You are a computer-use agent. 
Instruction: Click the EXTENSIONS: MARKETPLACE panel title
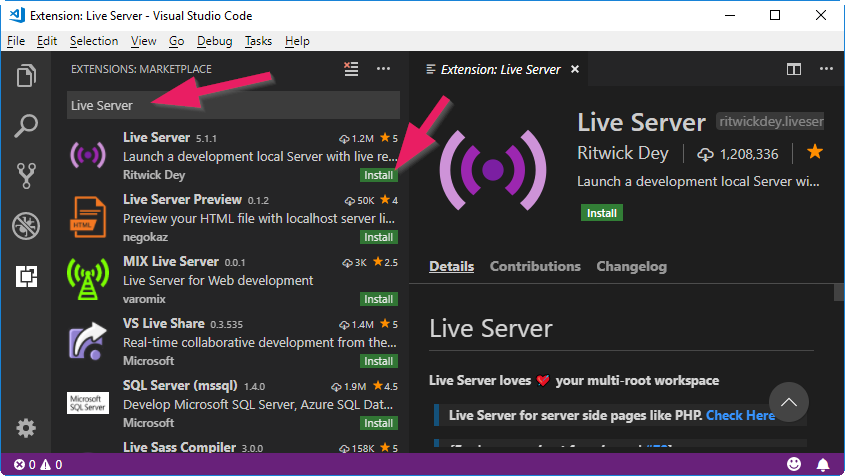point(141,69)
